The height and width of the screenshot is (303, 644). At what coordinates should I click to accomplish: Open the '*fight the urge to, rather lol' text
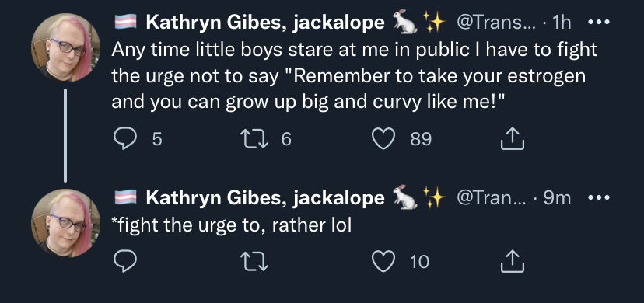coord(231,225)
